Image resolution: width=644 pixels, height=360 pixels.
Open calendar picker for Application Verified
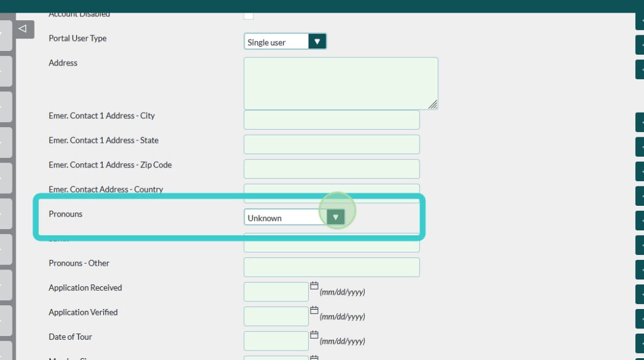click(x=314, y=310)
